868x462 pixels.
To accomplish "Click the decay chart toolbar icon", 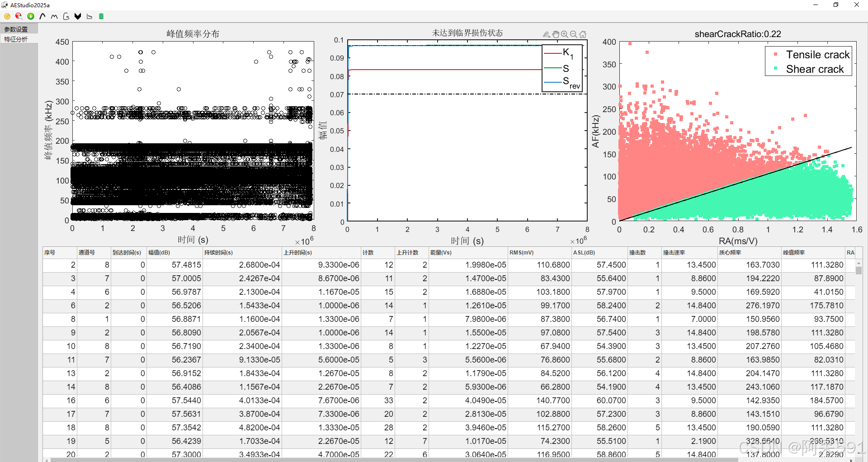I will coord(90,16).
